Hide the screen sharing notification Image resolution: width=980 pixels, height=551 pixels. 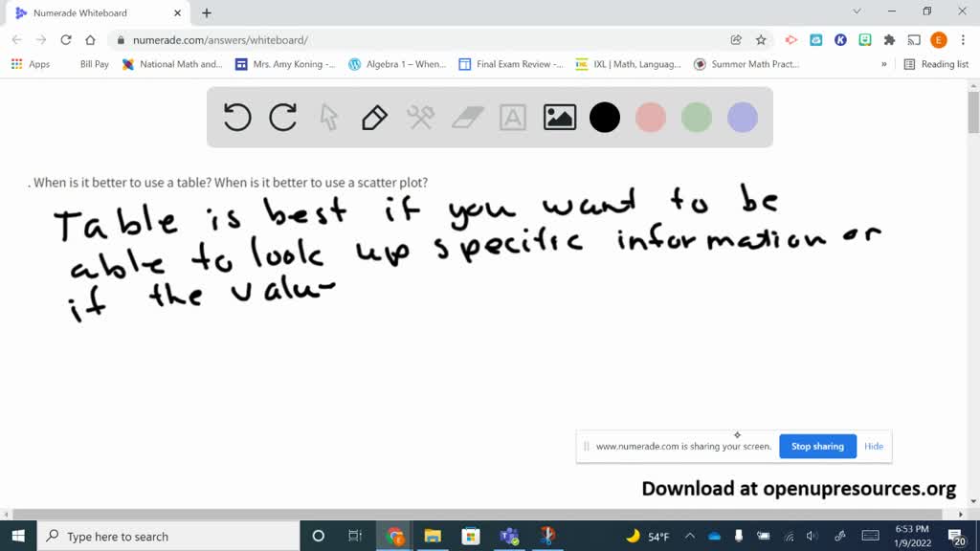coord(874,446)
